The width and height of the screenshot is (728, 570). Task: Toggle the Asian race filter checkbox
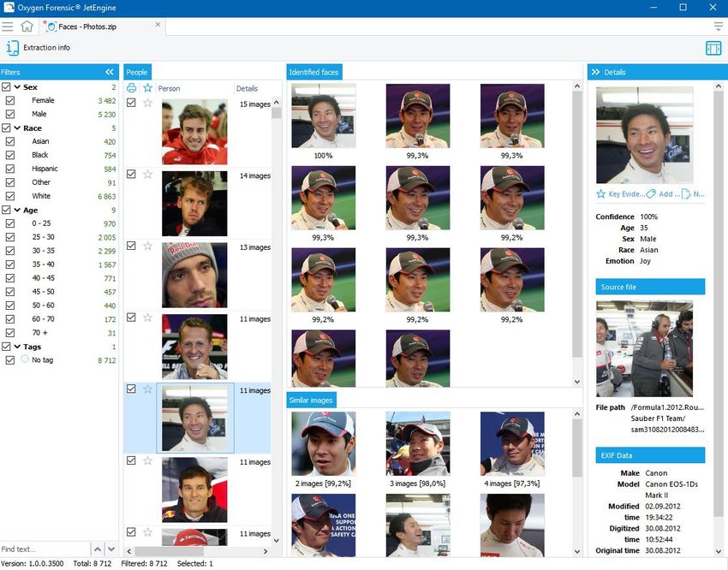(10, 141)
